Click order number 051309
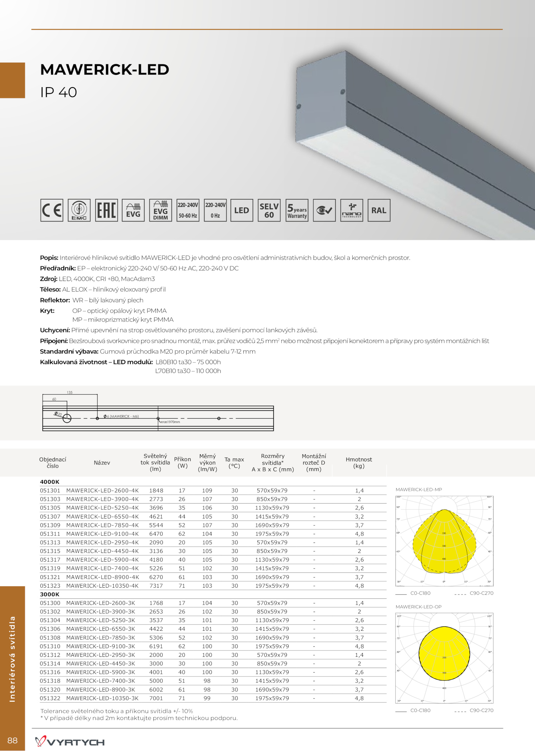 click(x=50, y=525)
